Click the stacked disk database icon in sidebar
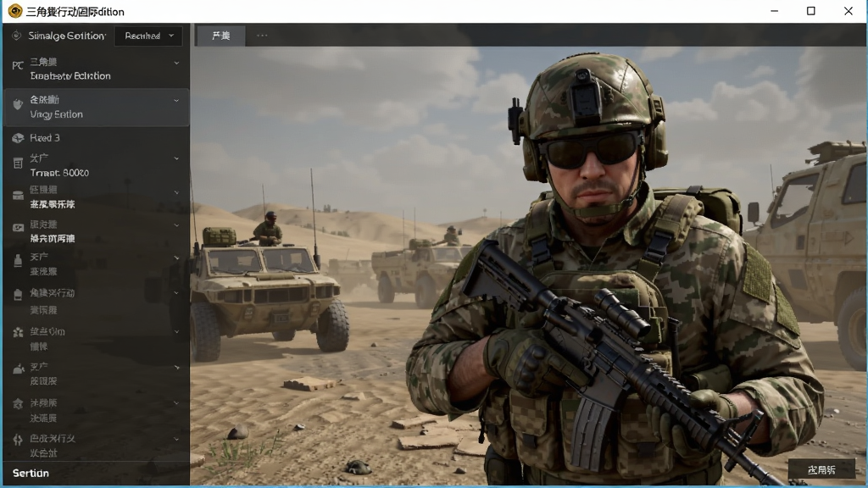 (18, 196)
